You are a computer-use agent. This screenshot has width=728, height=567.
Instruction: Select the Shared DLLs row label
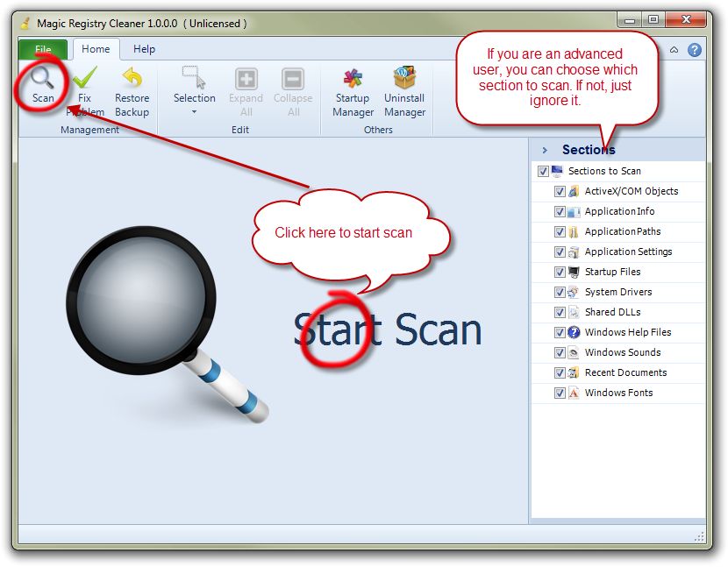[x=612, y=312]
